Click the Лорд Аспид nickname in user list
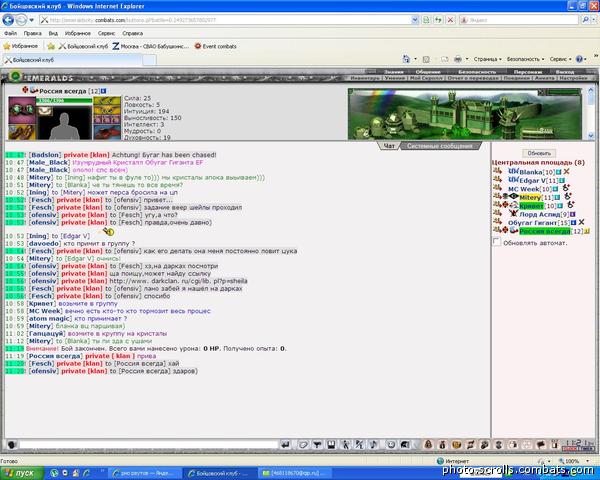The height and width of the screenshot is (480, 600). 540,214
